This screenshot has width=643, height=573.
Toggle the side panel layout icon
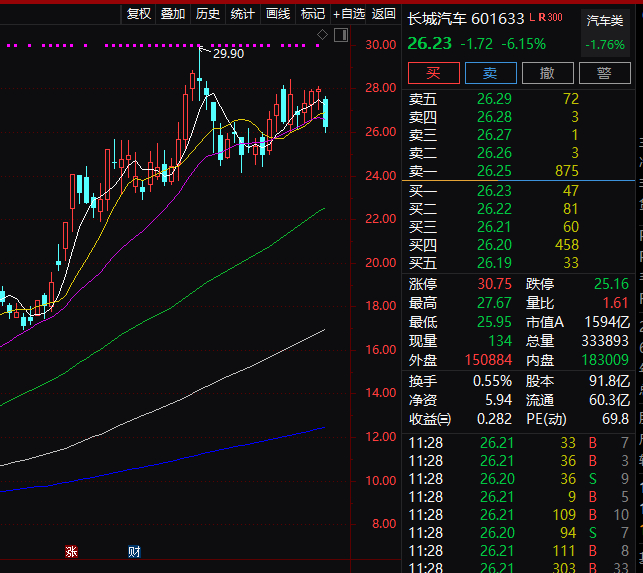pyautogui.click(x=341, y=35)
